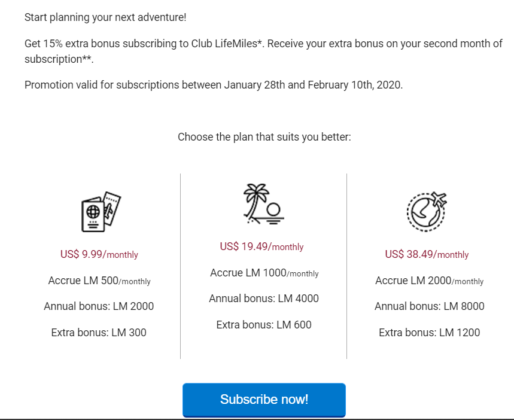Select the Accrue LM 500/monthly text
This screenshot has height=420, width=514.
point(99,281)
